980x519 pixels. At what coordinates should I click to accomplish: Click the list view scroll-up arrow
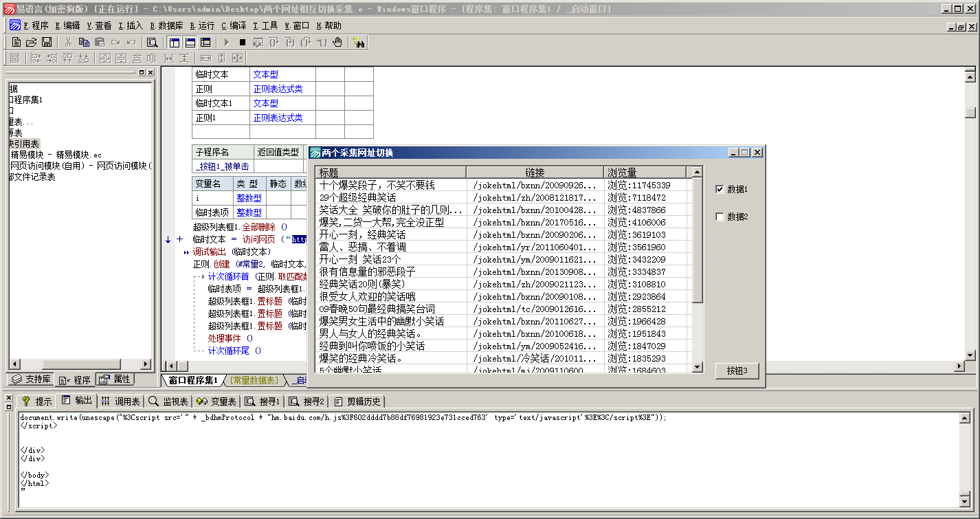pyautogui.click(x=697, y=172)
